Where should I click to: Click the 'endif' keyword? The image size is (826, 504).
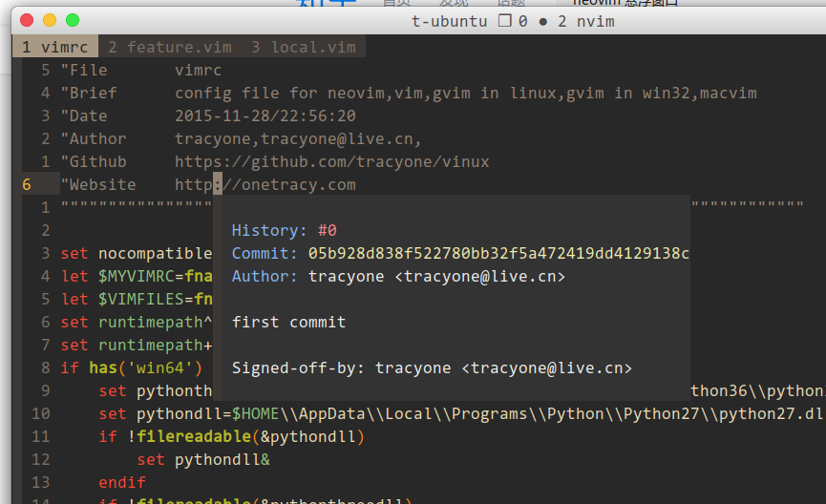point(121,482)
